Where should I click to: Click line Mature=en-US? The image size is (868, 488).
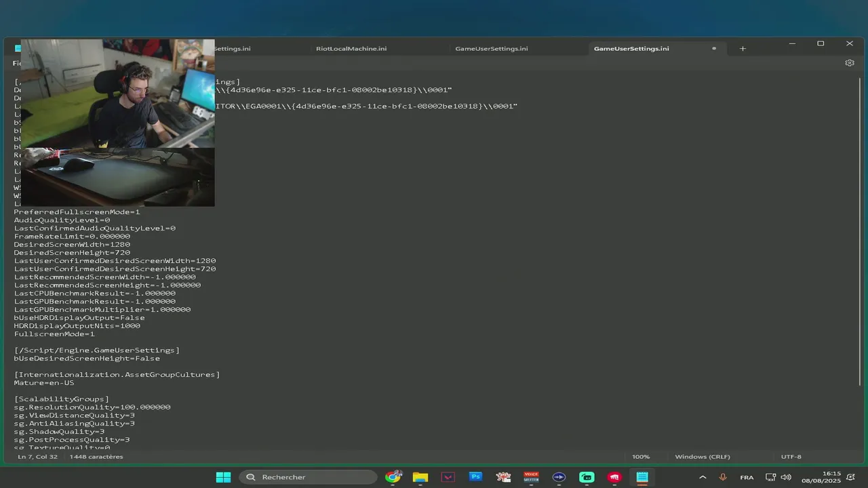pos(44,383)
